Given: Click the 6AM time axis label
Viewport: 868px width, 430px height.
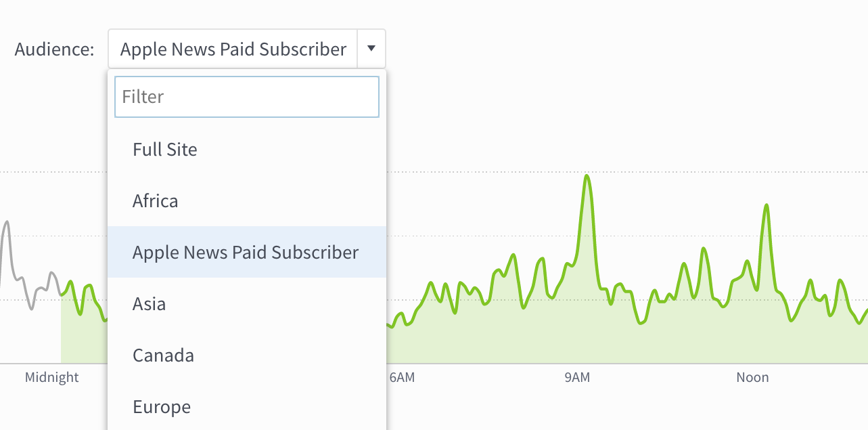Looking at the screenshot, I should click(x=402, y=378).
